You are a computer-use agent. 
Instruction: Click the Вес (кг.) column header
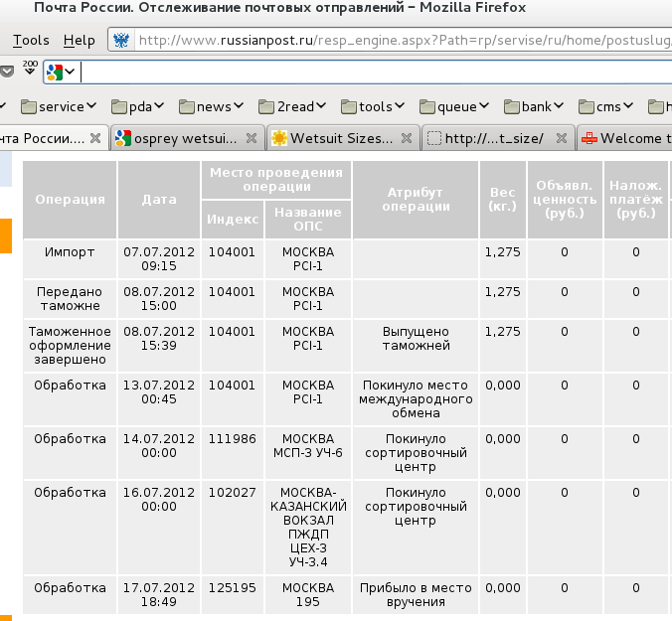tap(503, 200)
